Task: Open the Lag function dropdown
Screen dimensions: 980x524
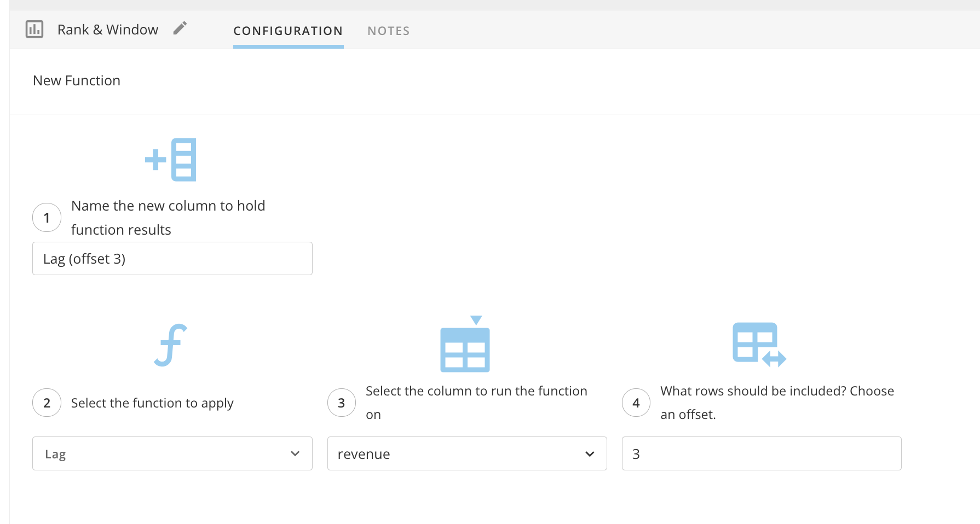Action: [171, 453]
